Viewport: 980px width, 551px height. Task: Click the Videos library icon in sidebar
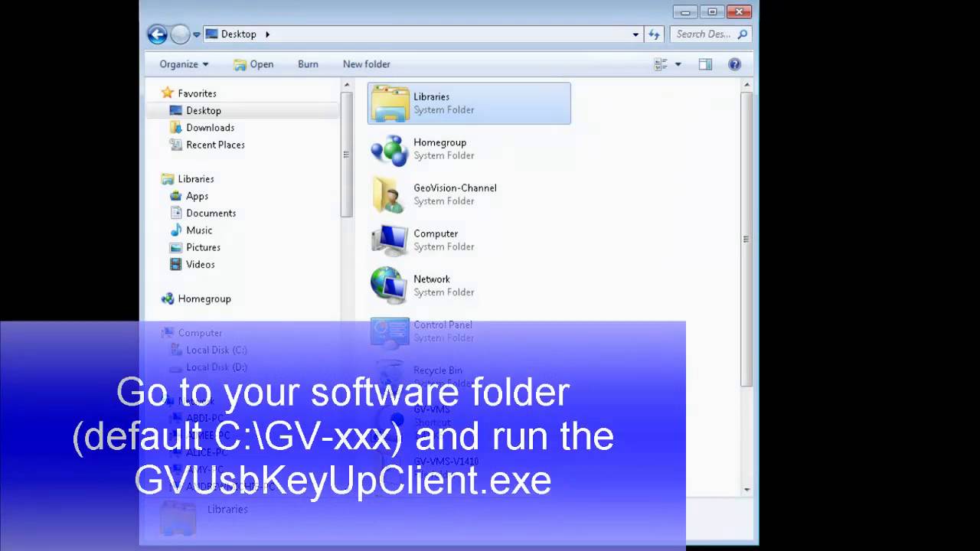pyautogui.click(x=176, y=265)
